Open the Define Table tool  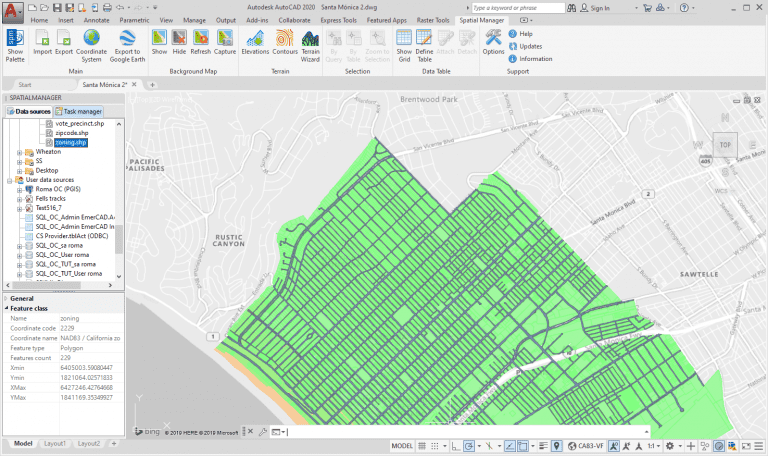(x=424, y=45)
